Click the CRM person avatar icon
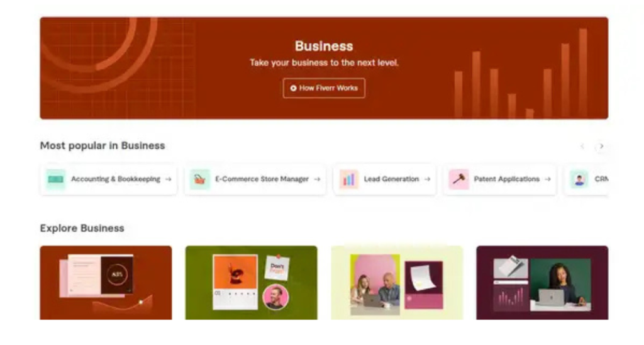The image size is (644, 345). 579,179
